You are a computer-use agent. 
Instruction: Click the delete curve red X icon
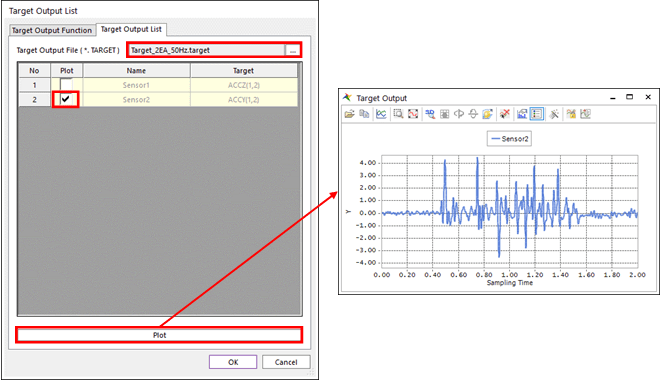point(505,114)
